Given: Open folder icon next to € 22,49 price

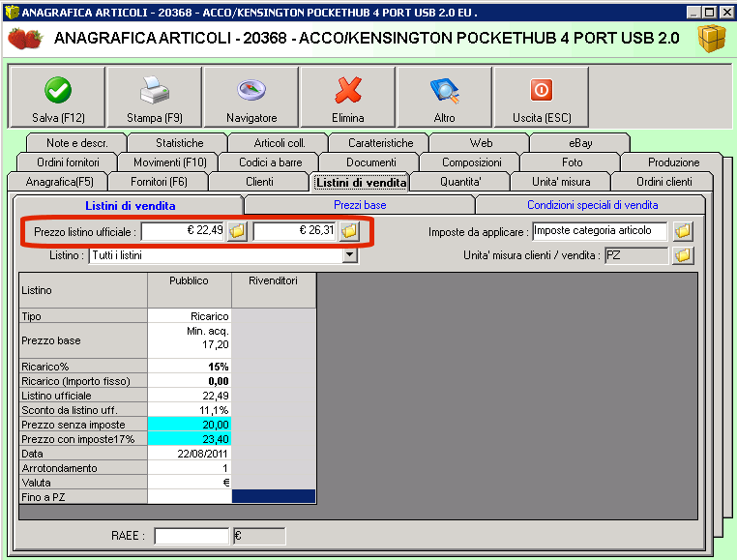Looking at the screenshot, I should click(237, 231).
